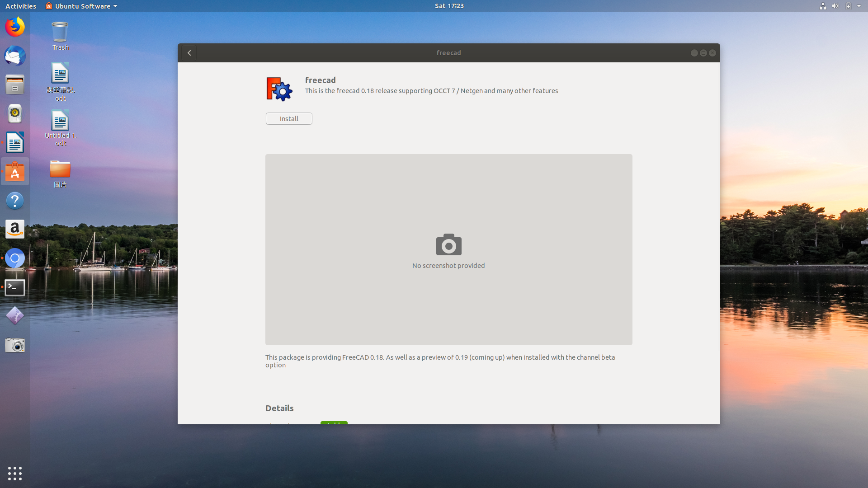Launch Firefox from the dock
Viewport: 868px width, 488px height.
(x=15, y=27)
